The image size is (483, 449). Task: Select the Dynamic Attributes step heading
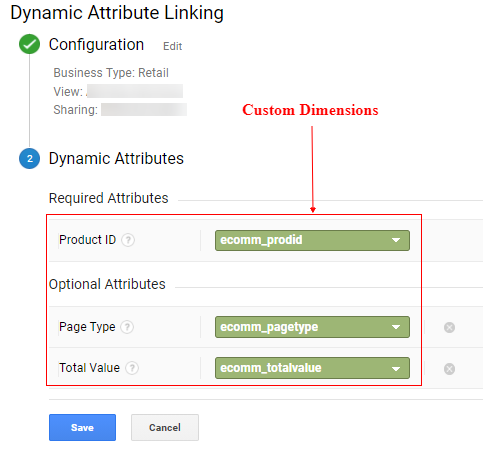tap(116, 158)
